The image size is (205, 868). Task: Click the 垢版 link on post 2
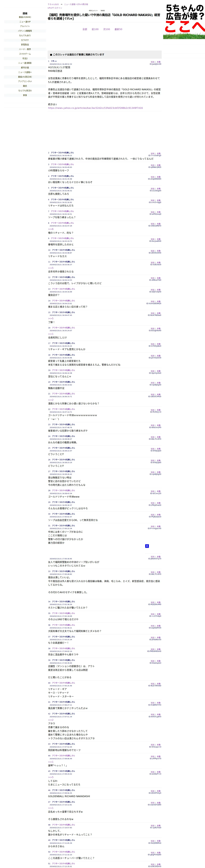pos(153,154)
